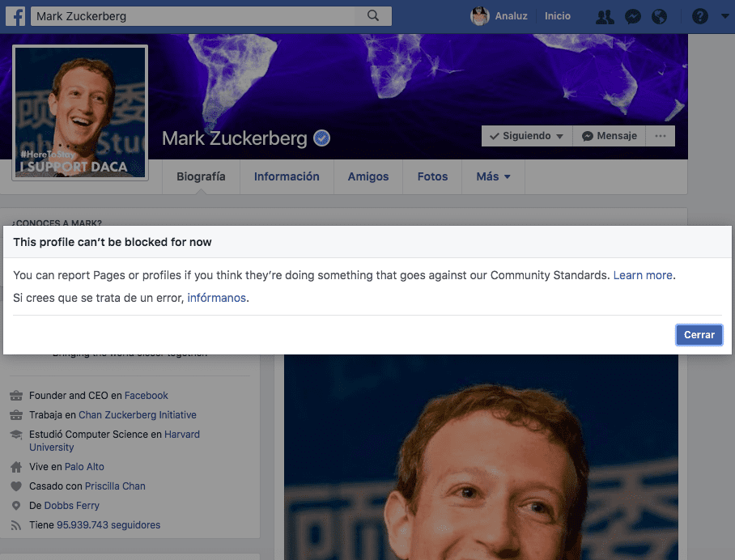Image resolution: width=735 pixels, height=560 pixels.
Task: Open the notifications globe icon
Action: [659, 16]
